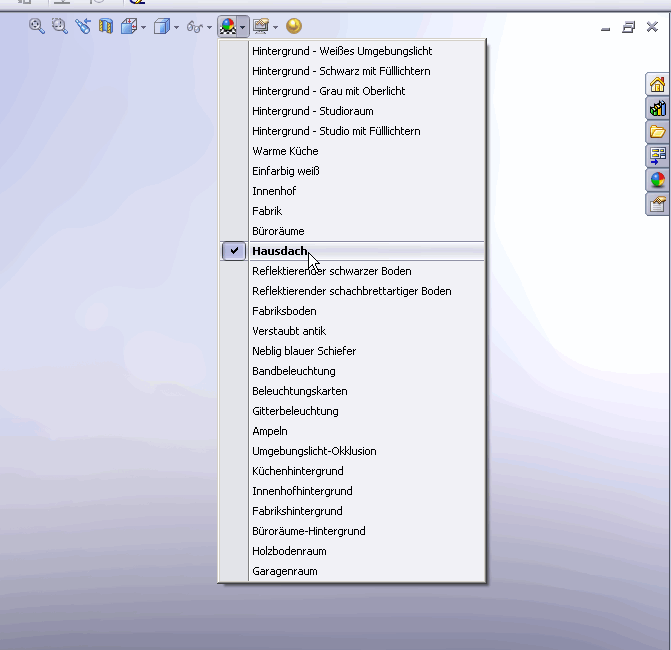Viewport: 671px width, 650px height.
Task: Open the SolidWorks Resources house tab
Action: pyautogui.click(x=657, y=84)
